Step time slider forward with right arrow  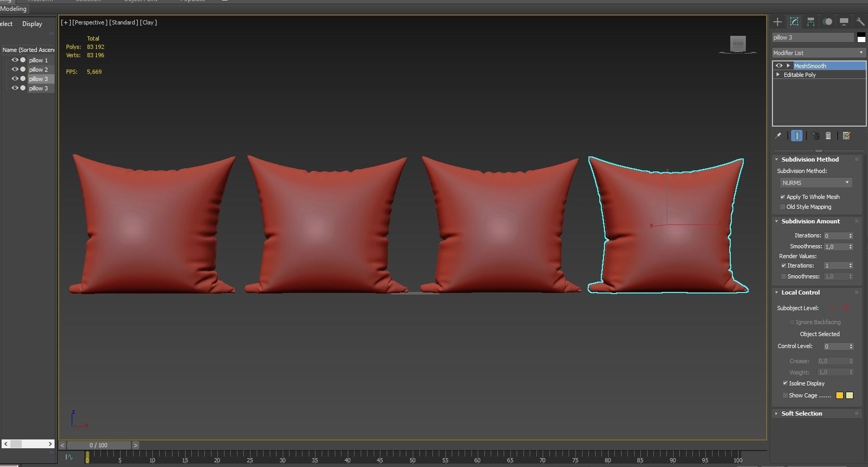(x=135, y=445)
